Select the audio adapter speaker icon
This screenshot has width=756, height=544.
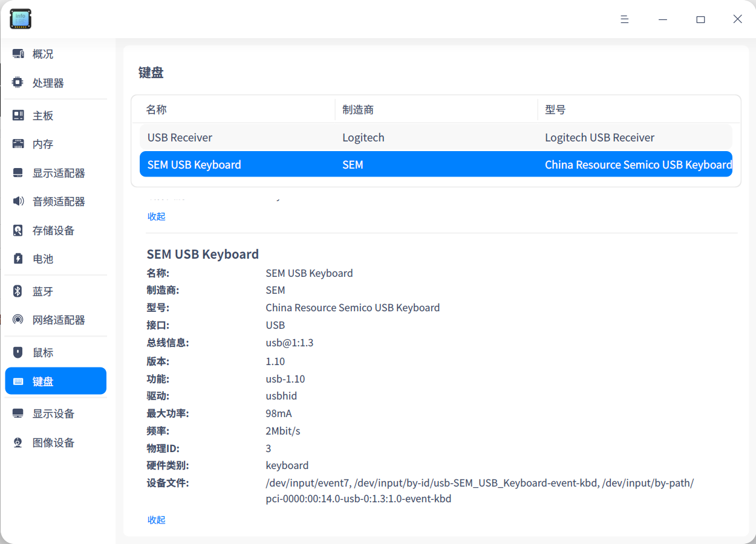[x=18, y=201]
